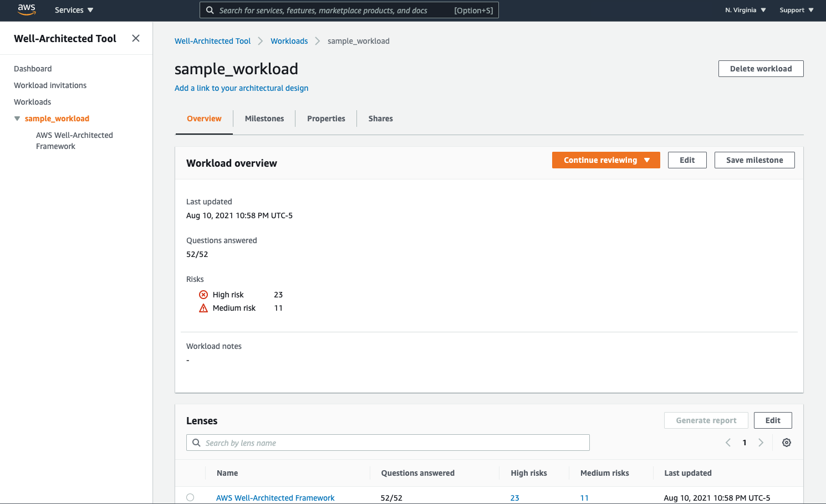The height and width of the screenshot is (504, 826).
Task: Collapse the sample_workload tree arrow
Action: tap(17, 119)
